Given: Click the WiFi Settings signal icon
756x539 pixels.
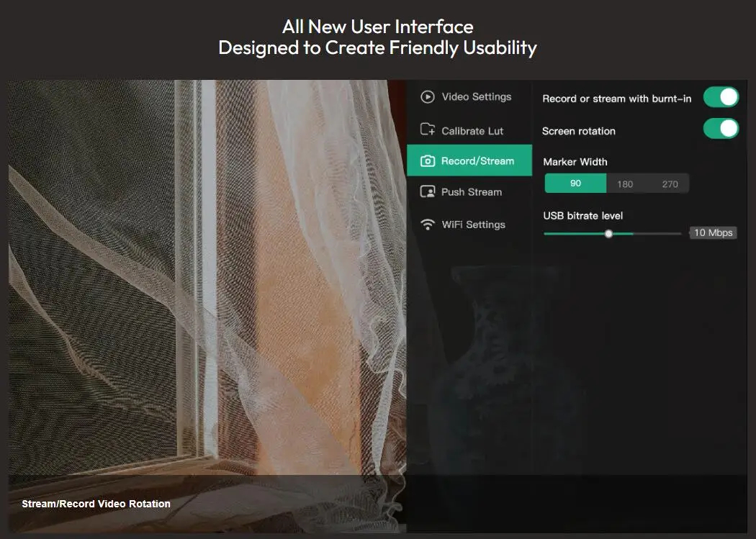Looking at the screenshot, I should click(x=428, y=224).
